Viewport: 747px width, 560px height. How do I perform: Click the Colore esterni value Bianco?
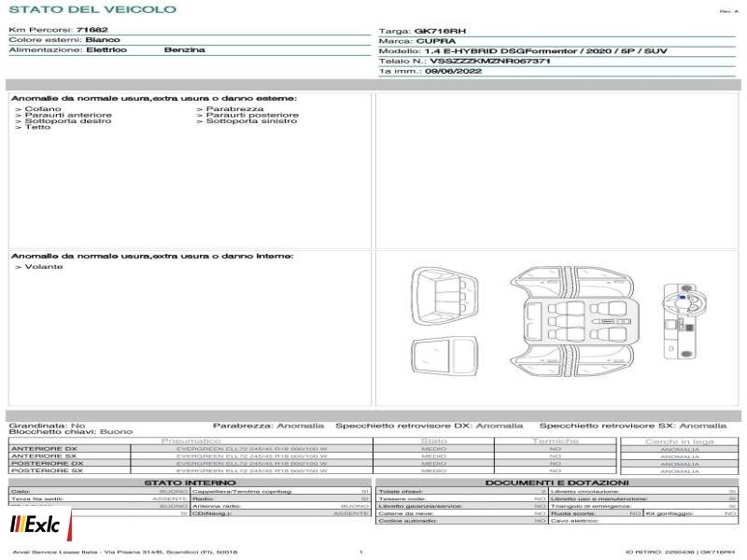click(x=103, y=39)
